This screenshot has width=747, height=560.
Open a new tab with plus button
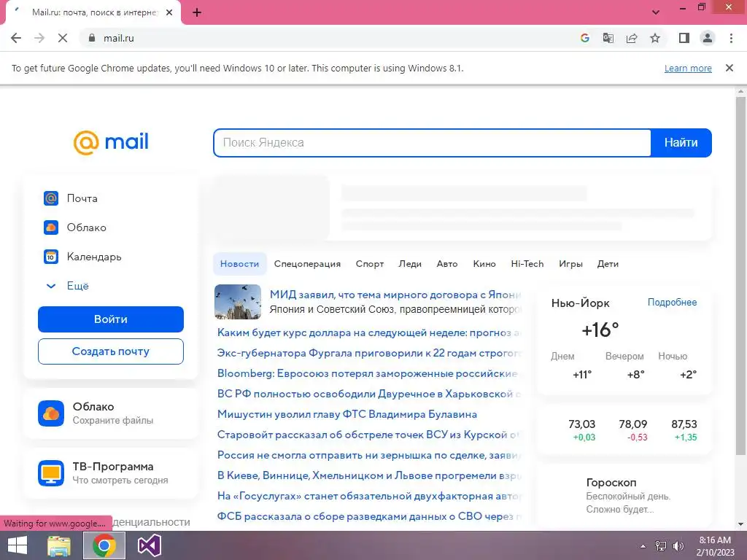click(x=197, y=13)
